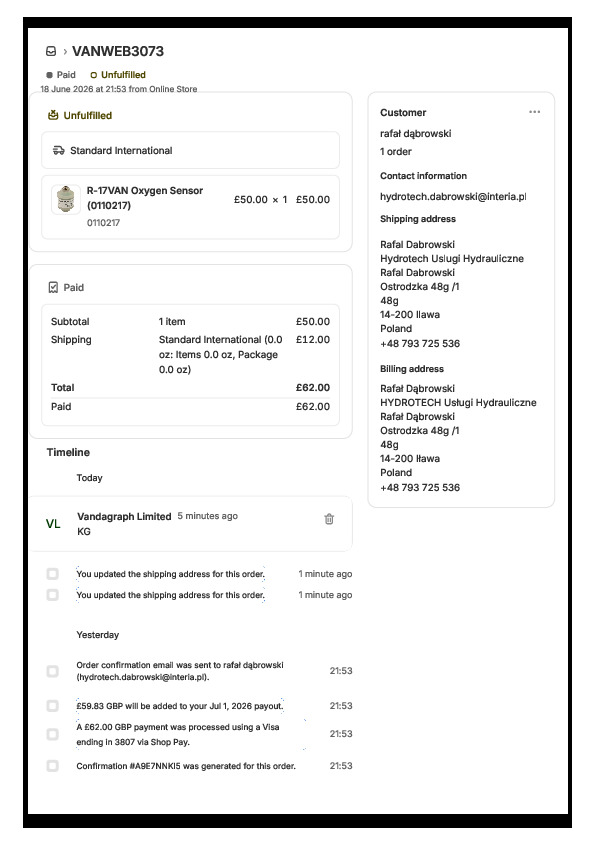
Task: Delete the Vandagraph Limited KG comment via trash icon
Action: 329,519
